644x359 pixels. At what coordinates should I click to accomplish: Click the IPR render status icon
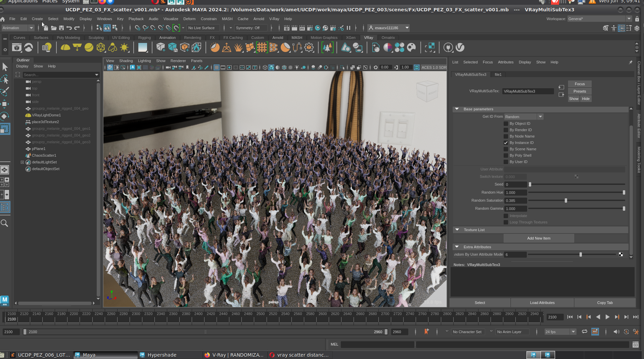(302, 28)
